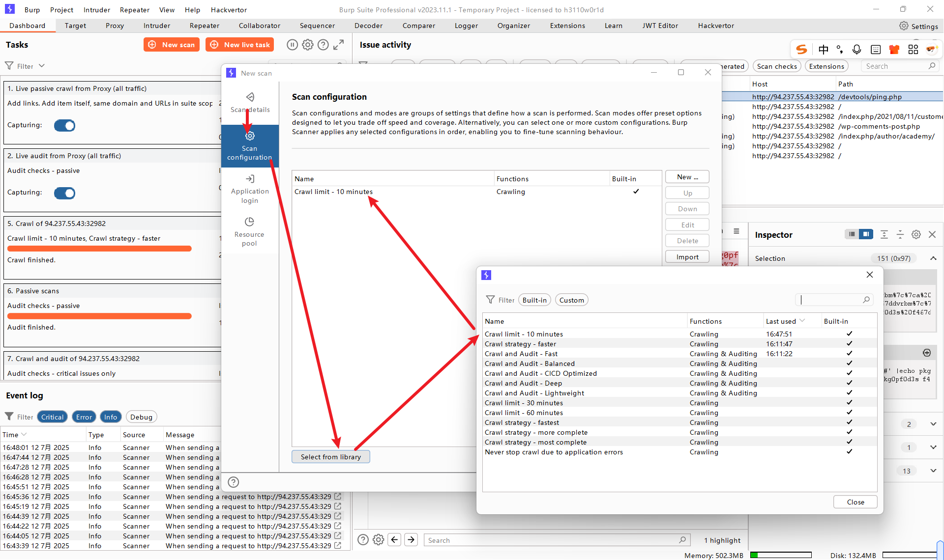Open the Scan details section icon
The image size is (944, 560).
point(250,97)
